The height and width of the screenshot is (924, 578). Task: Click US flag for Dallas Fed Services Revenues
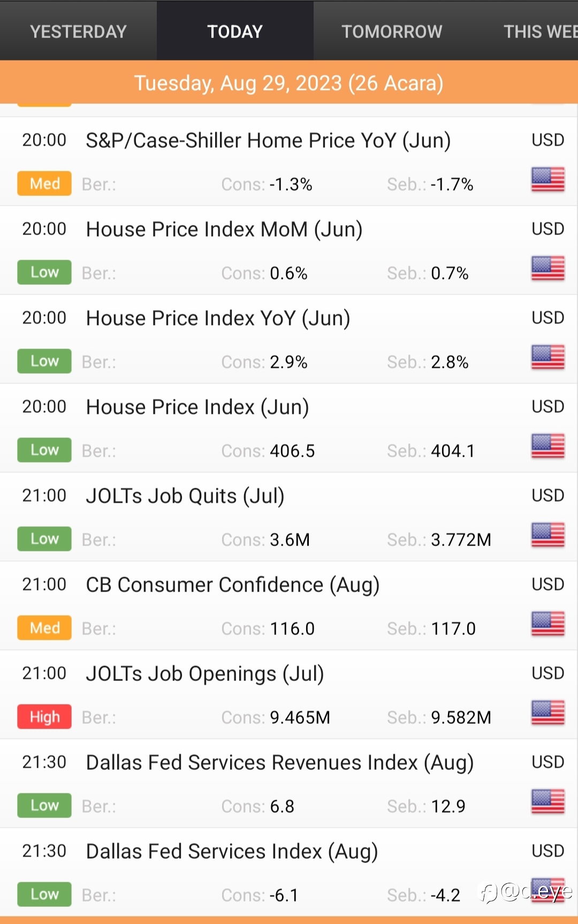(x=547, y=802)
